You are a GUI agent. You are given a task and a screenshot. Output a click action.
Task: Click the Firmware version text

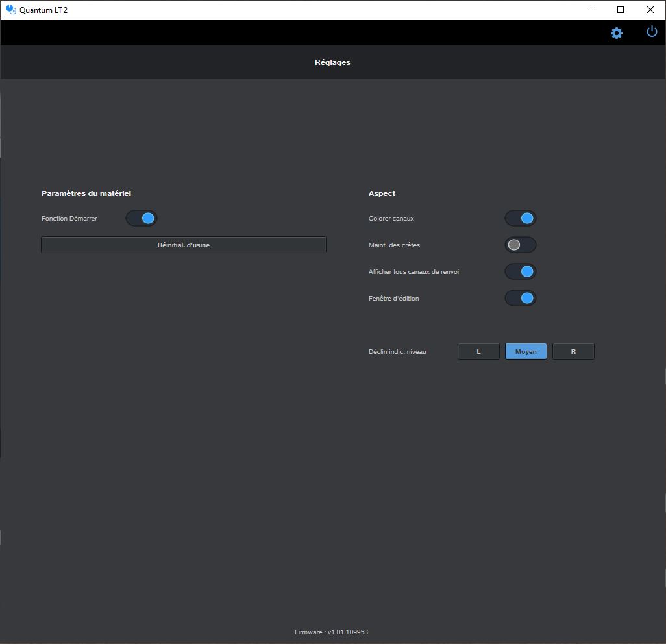point(331,632)
